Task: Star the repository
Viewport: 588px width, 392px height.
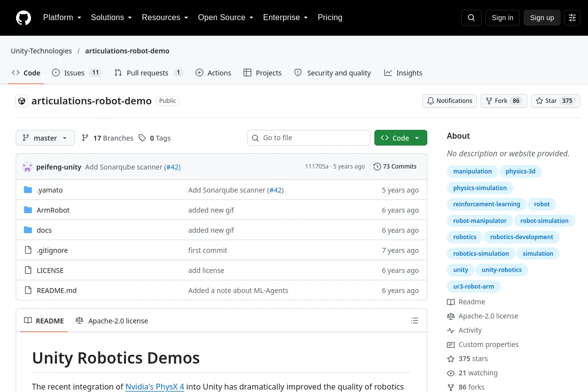Action: [556, 101]
